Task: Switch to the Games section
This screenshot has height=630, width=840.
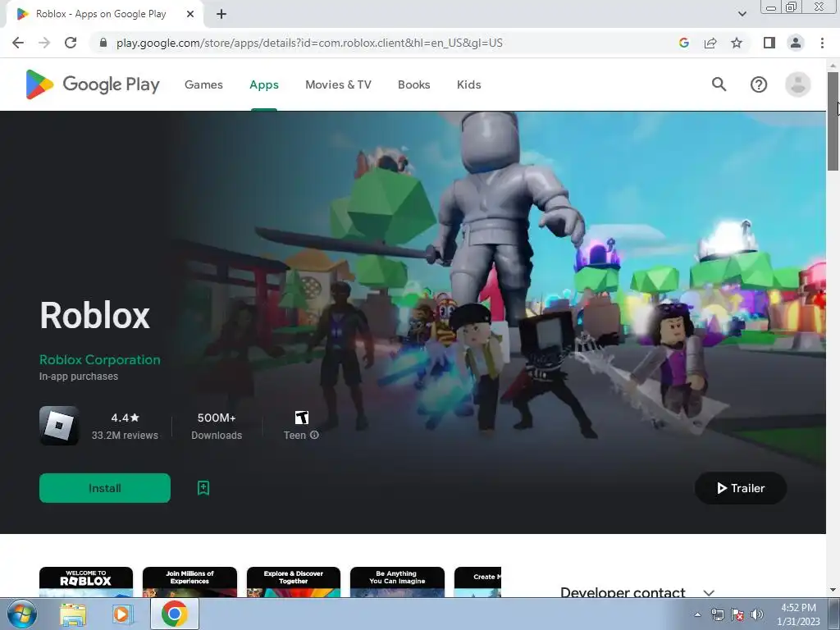Action: (x=203, y=84)
